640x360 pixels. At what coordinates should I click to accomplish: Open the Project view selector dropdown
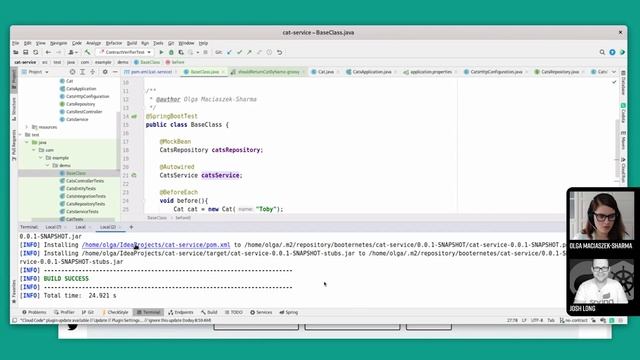pyautogui.click(x=36, y=72)
